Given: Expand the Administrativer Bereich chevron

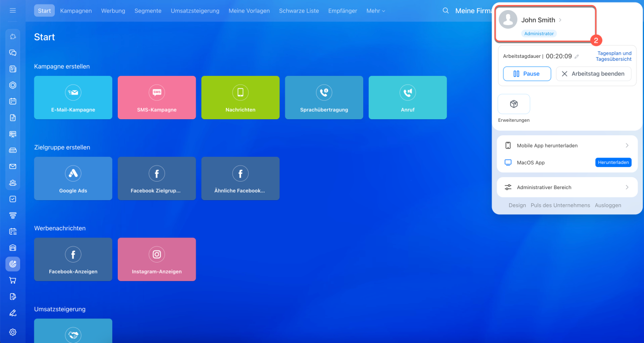Looking at the screenshot, I should (627, 187).
